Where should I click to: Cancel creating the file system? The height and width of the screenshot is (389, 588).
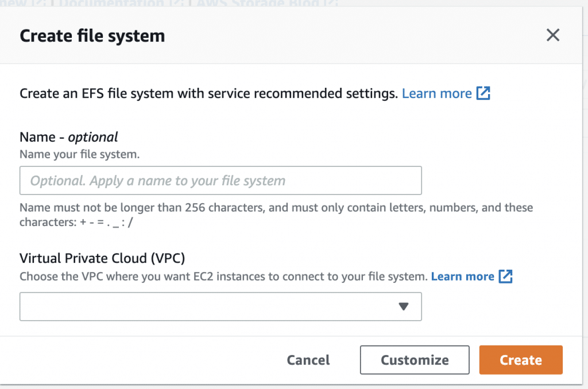tap(308, 360)
